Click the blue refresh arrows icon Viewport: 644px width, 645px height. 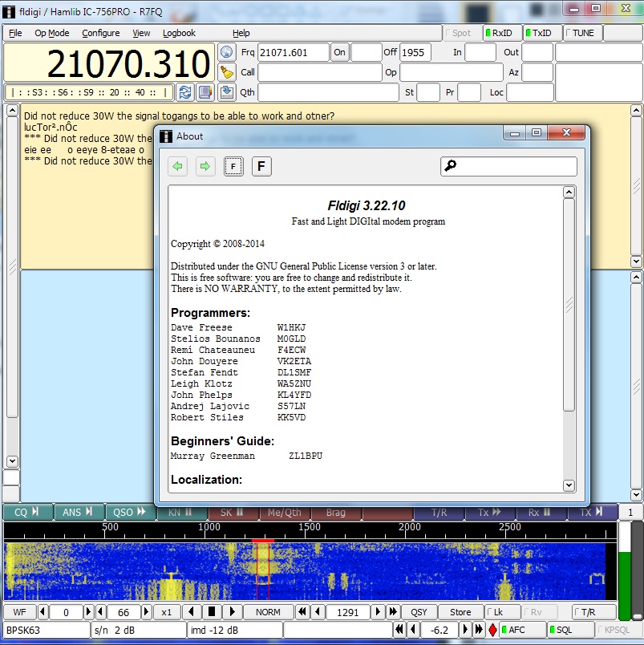point(185,92)
